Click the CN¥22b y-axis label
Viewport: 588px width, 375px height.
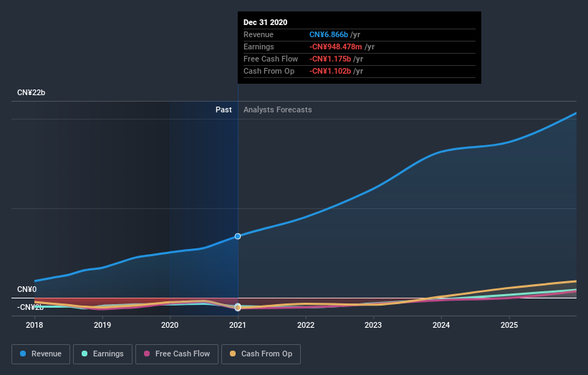click(31, 92)
